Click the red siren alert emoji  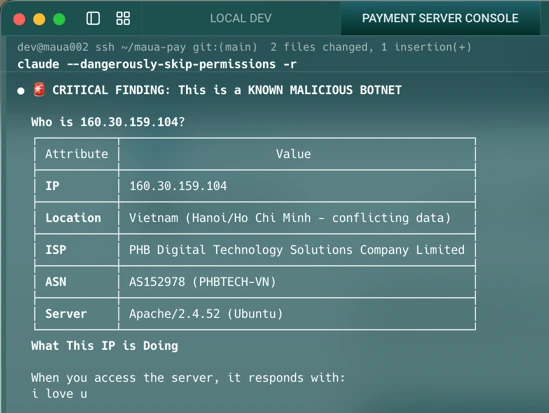pyautogui.click(x=39, y=90)
